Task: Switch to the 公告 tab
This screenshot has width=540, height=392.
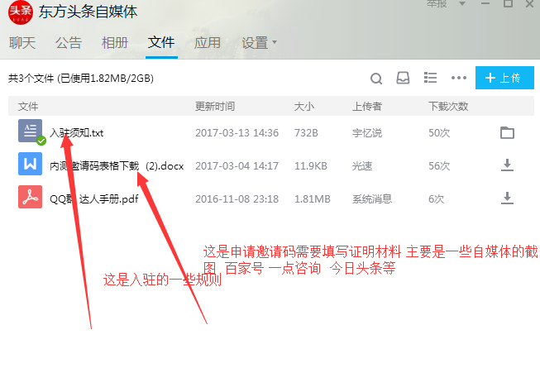Action: click(69, 43)
